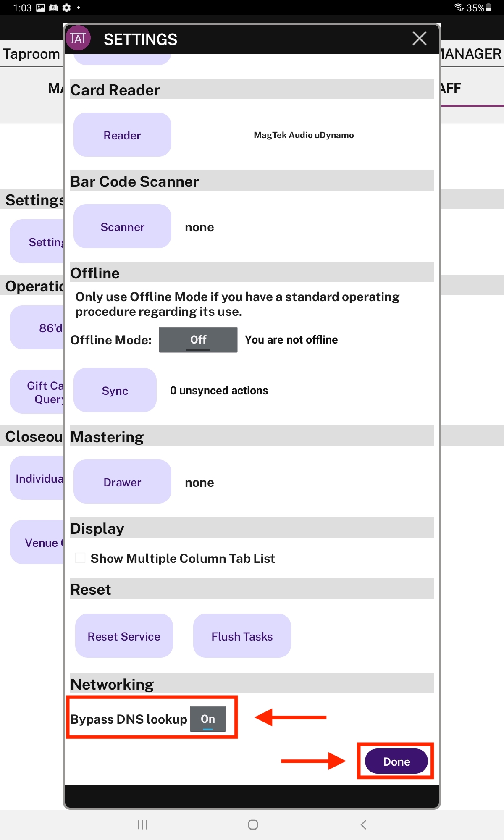Click the Mastering section header
The width and height of the screenshot is (504, 840).
point(252,436)
